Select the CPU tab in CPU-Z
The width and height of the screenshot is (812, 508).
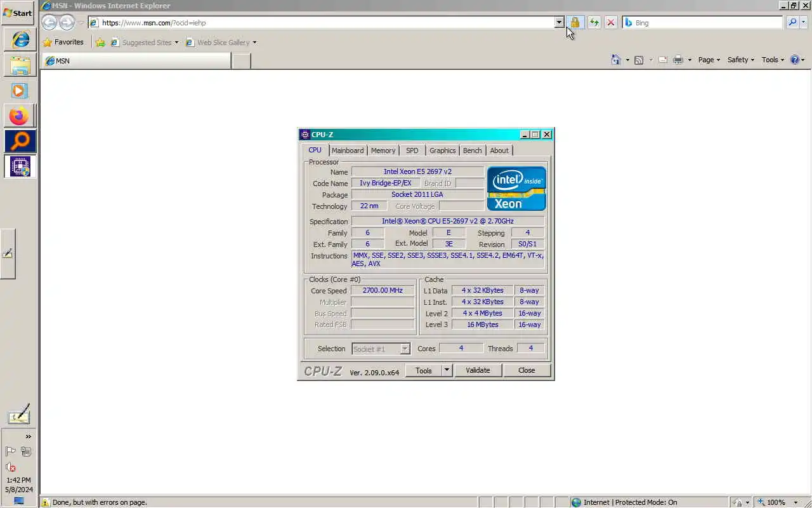pyautogui.click(x=315, y=150)
